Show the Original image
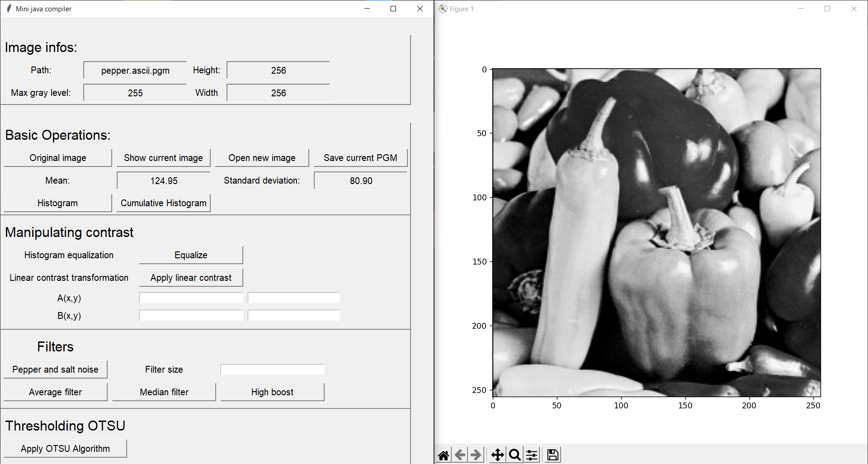The height and width of the screenshot is (464, 868). (57, 157)
